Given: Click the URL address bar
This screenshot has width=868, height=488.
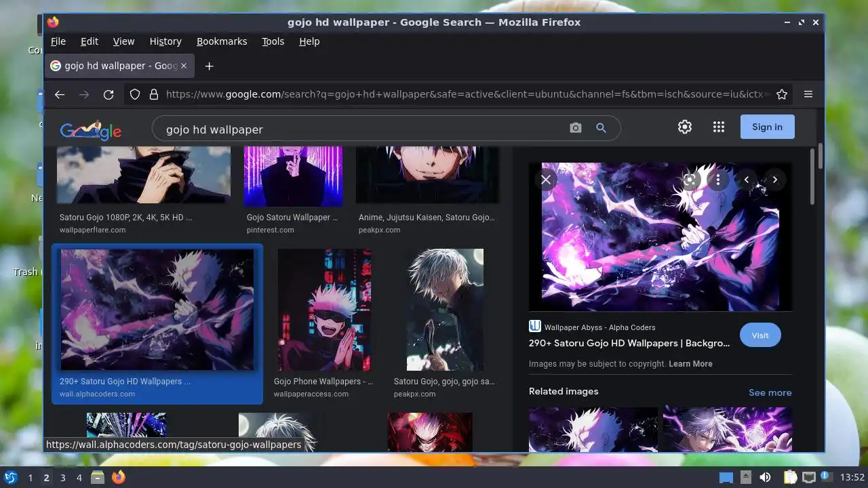Looking at the screenshot, I should pos(468,94).
